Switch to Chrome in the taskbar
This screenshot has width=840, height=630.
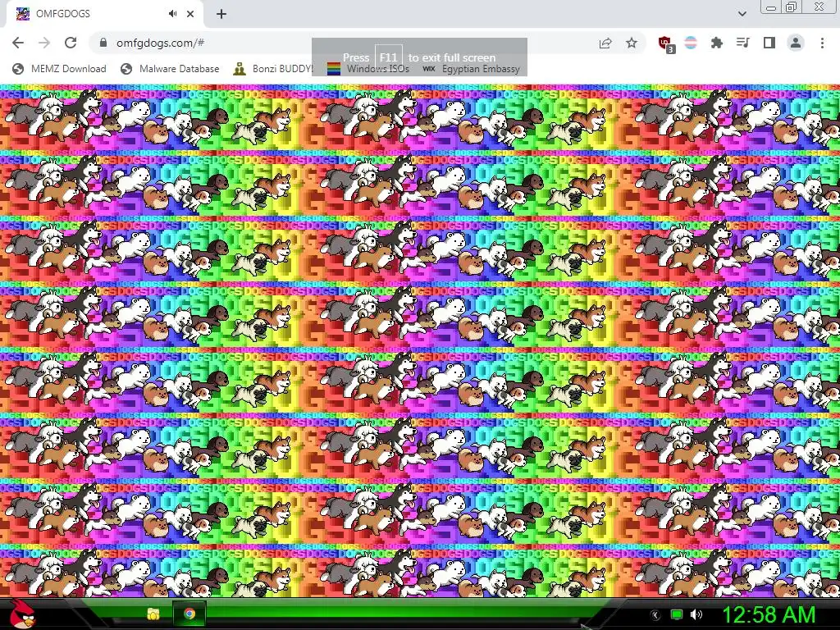point(189,614)
